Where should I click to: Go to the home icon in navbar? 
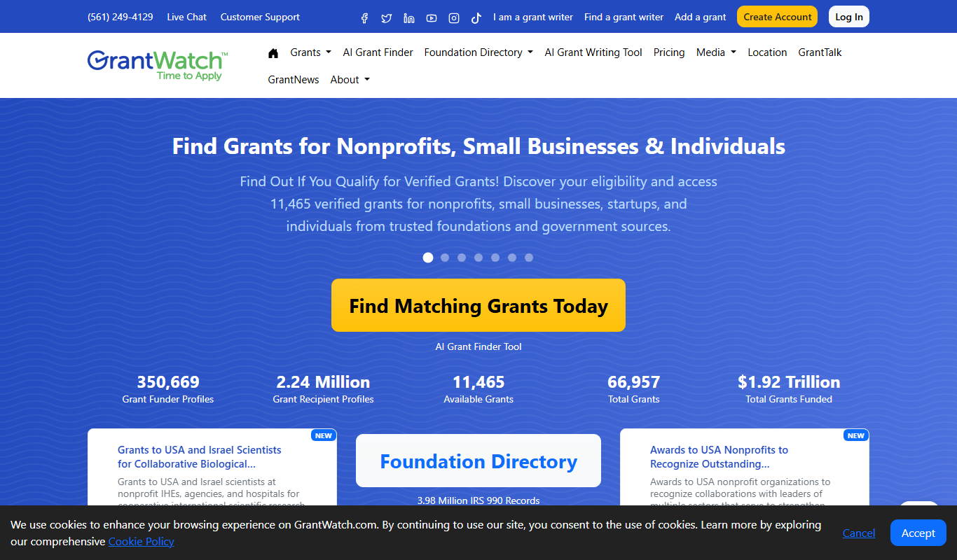(273, 52)
